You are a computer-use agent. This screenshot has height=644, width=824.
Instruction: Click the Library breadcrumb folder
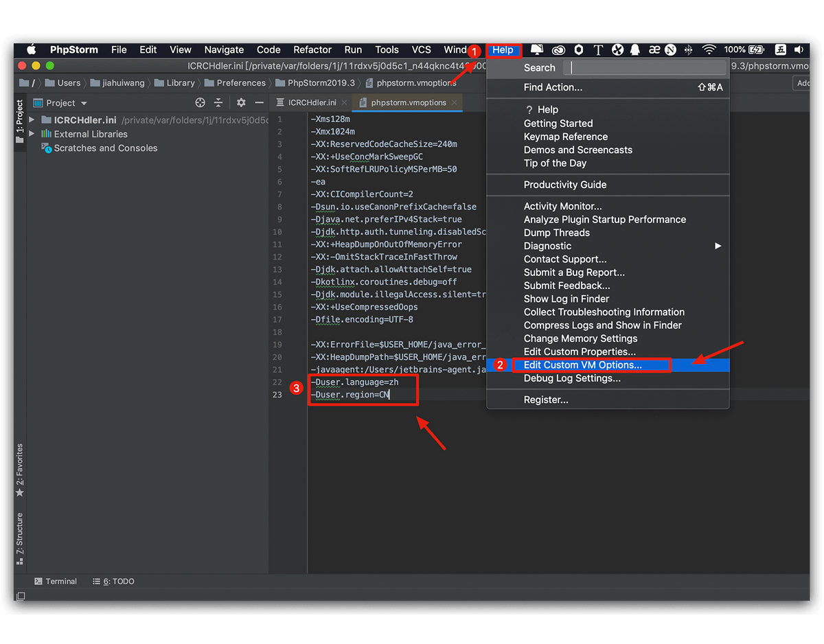[x=174, y=83]
